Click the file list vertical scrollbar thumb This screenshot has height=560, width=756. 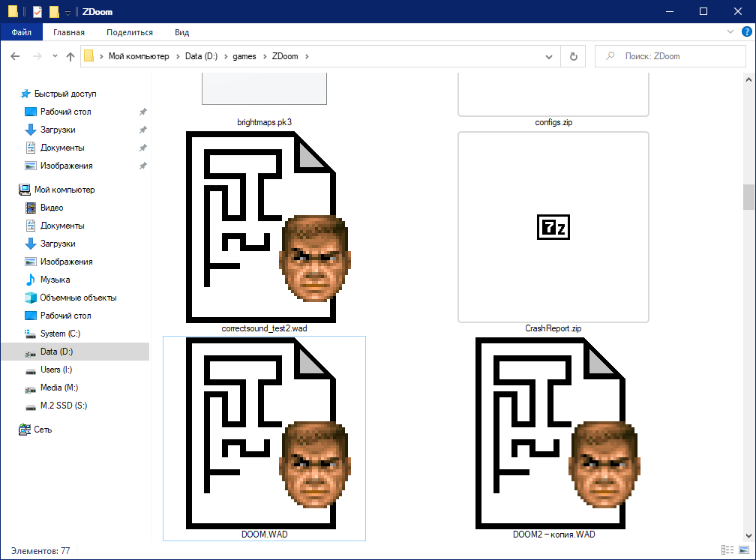[748, 197]
